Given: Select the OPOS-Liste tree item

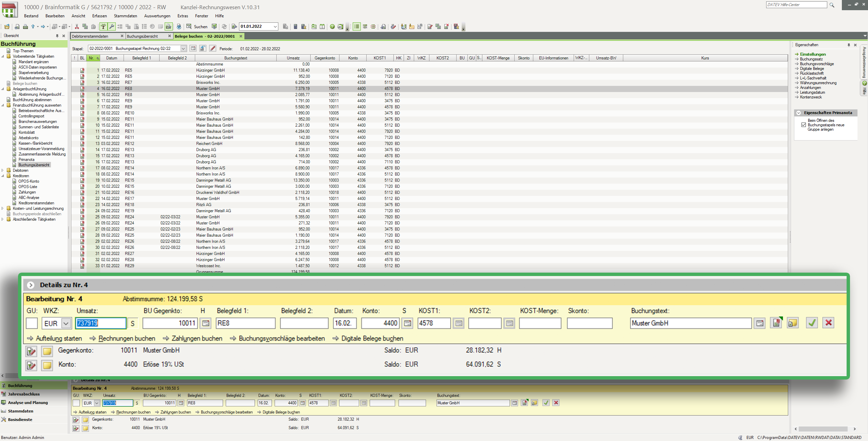Looking at the screenshot, I should point(28,187).
